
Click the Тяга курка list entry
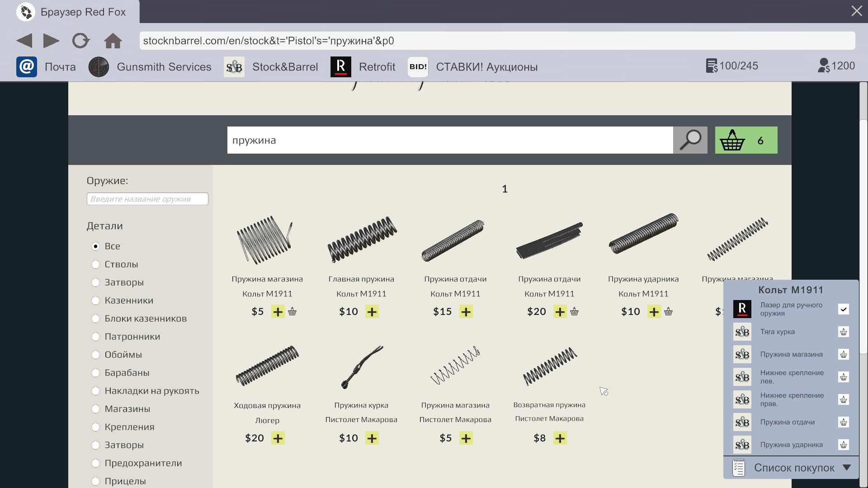[778, 332]
